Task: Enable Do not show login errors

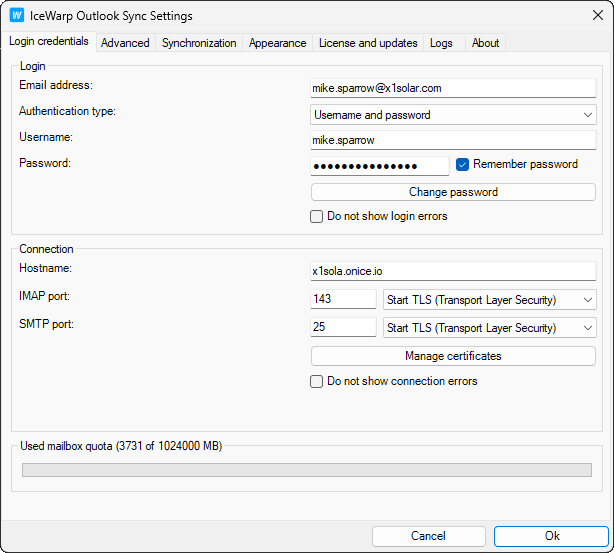Action: pos(317,216)
